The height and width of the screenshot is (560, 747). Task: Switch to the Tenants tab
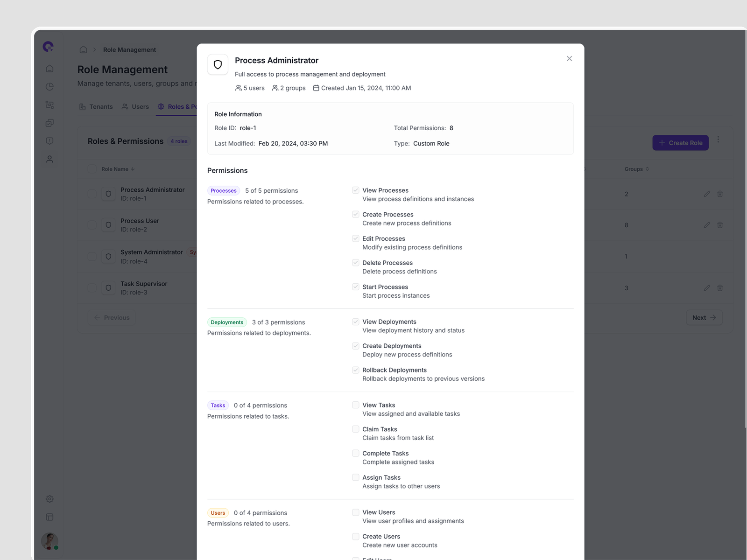96,106
